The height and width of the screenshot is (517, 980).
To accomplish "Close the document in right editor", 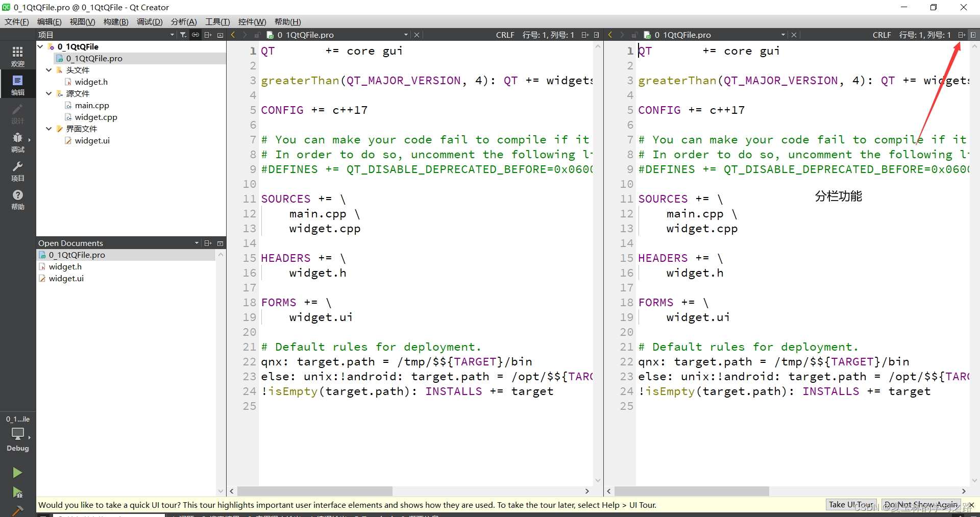I will tap(794, 35).
